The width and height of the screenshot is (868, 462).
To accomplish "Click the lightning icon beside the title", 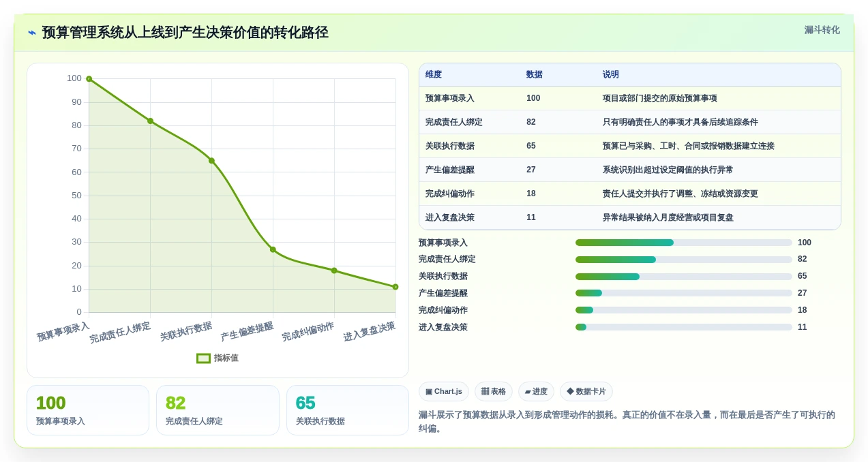I will point(32,32).
